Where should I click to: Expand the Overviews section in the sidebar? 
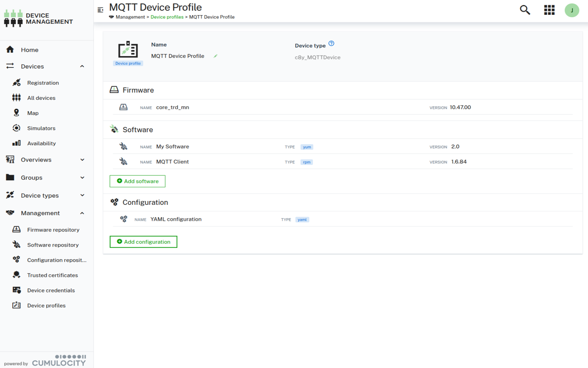point(81,159)
